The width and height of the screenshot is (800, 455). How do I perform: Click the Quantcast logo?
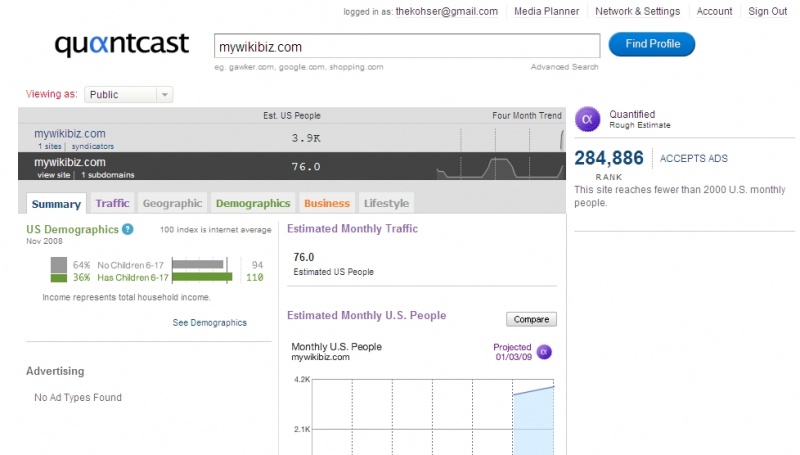[x=121, y=46]
